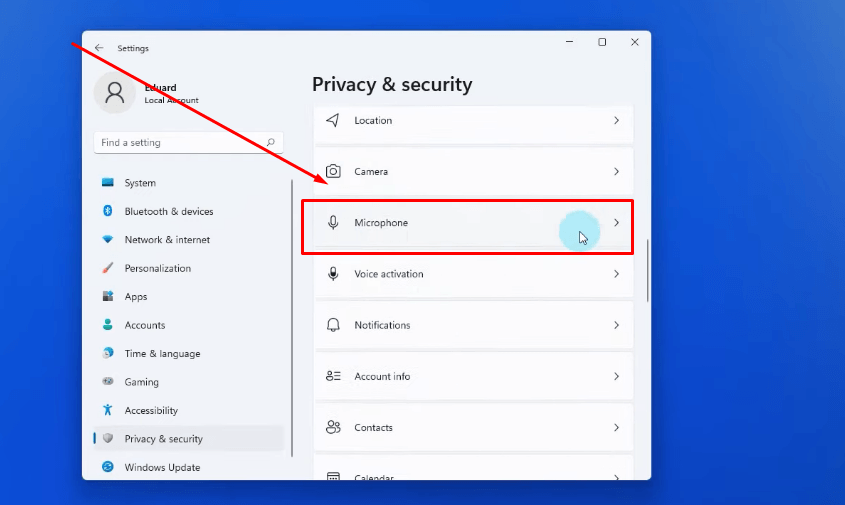Click the Contacts people icon
The height and width of the screenshot is (505, 845).
tap(333, 427)
